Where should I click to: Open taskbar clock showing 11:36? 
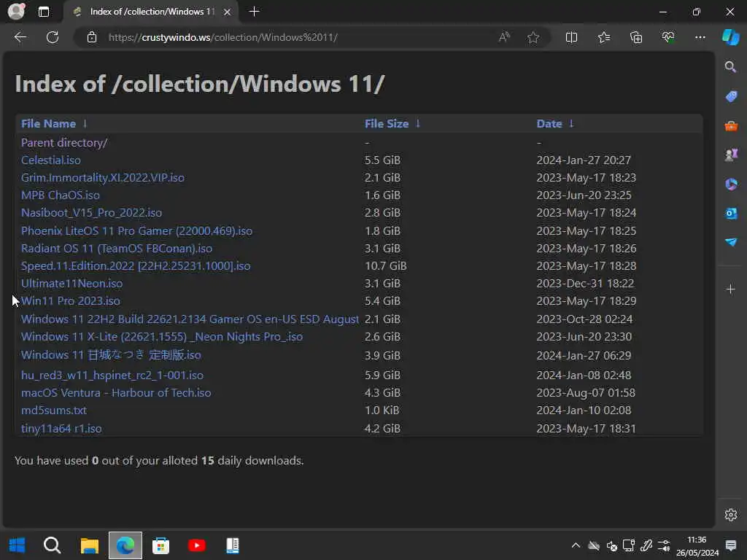(697, 546)
